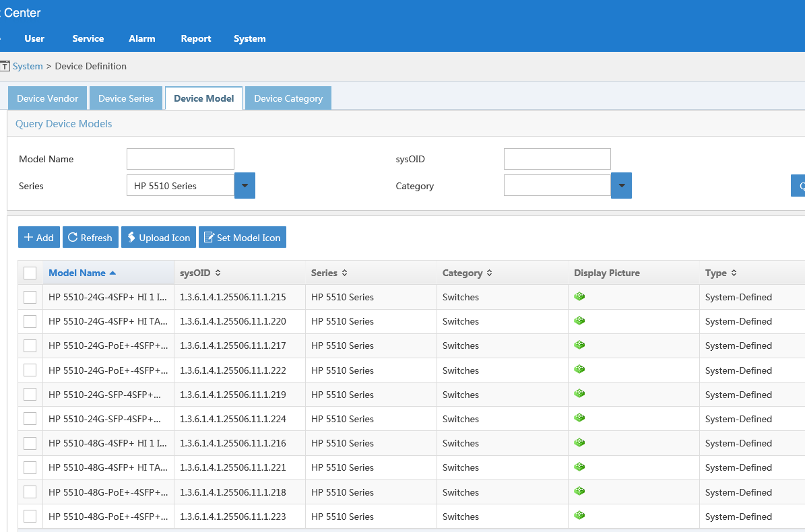Select checkbox for sysOID ending .216 row
The width and height of the screenshot is (805, 532).
tap(30, 443)
